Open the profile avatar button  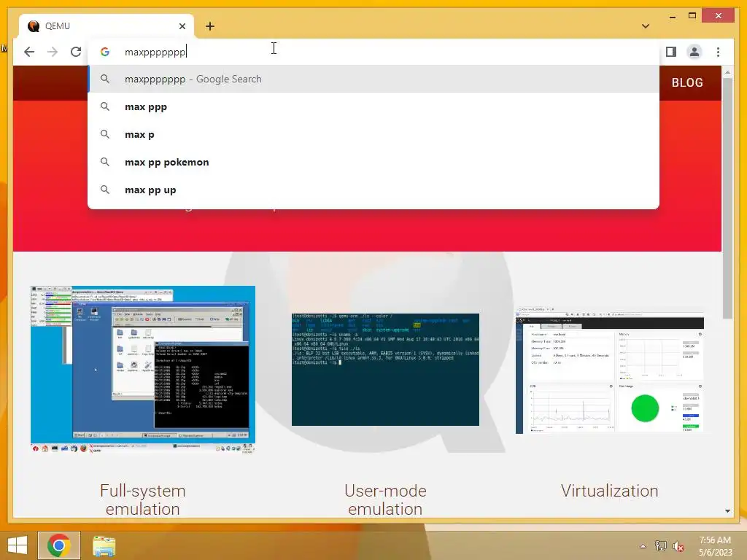pyautogui.click(x=694, y=52)
